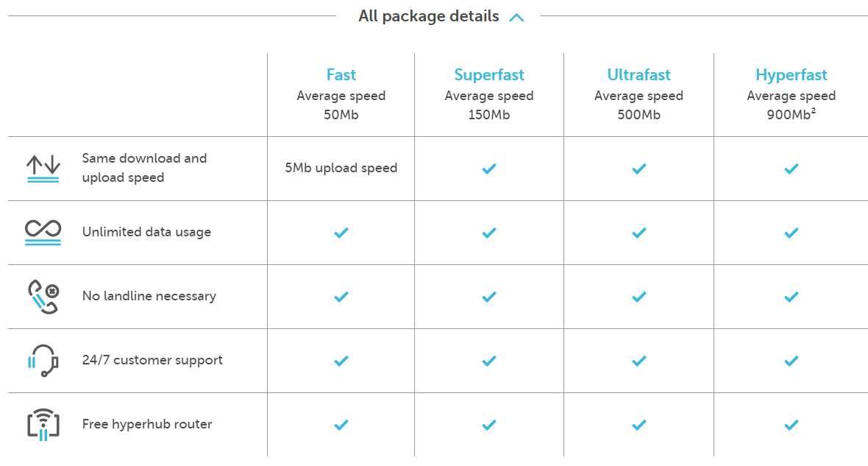The image size is (868, 466).
Task: Select the Superfast package heading
Action: [x=489, y=75]
